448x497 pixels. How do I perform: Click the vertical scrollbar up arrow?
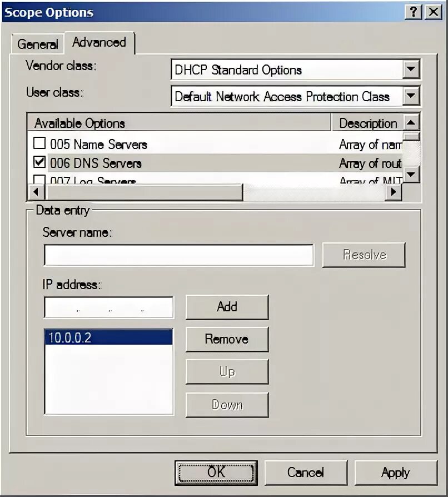coord(411,123)
